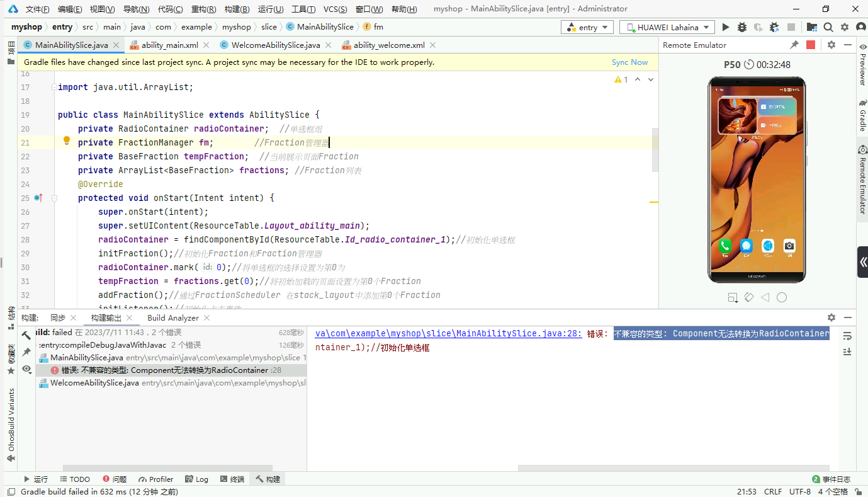Collapse the import block fold marker

tap(54, 87)
